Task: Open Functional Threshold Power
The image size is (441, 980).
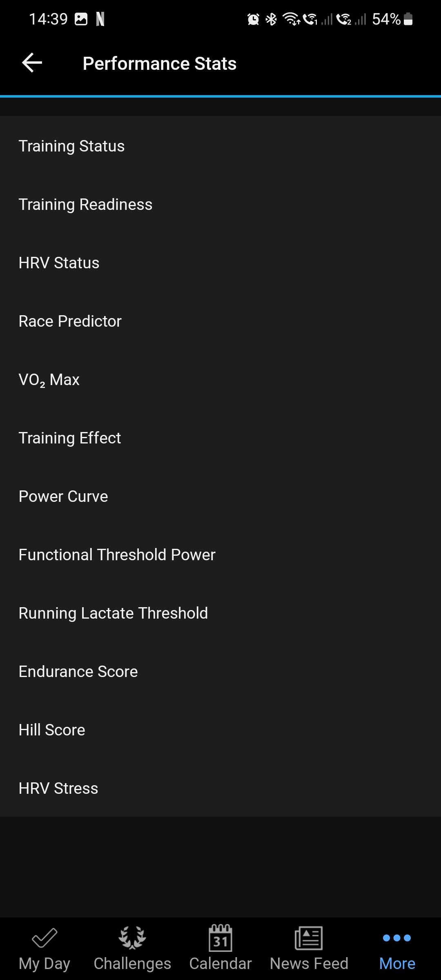Action: point(220,555)
